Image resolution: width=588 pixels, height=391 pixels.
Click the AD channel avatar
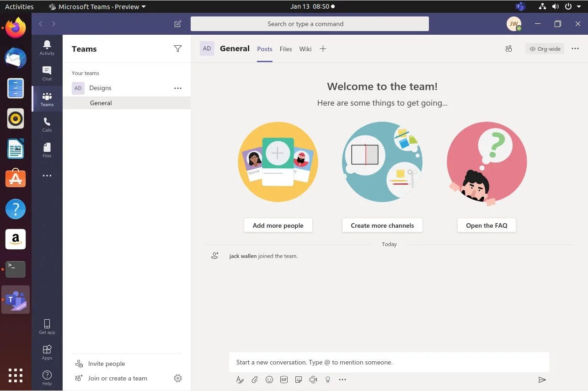pos(207,48)
